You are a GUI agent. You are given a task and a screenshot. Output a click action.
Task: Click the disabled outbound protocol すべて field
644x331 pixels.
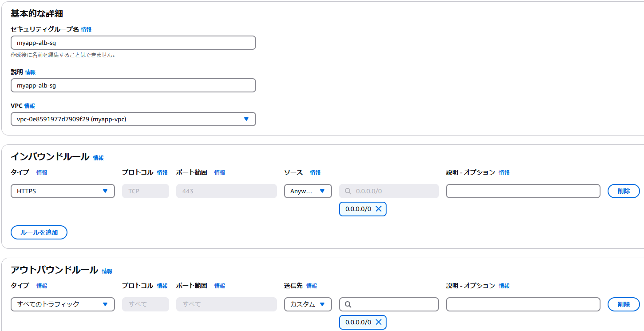146,304
